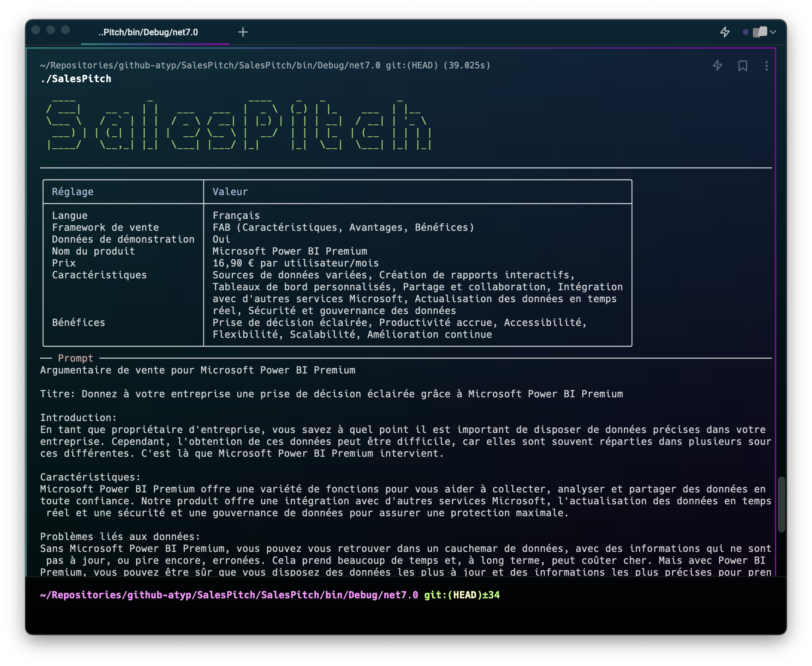
Task: Open Warp AI with top lightning icon
Action: tap(725, 32)
